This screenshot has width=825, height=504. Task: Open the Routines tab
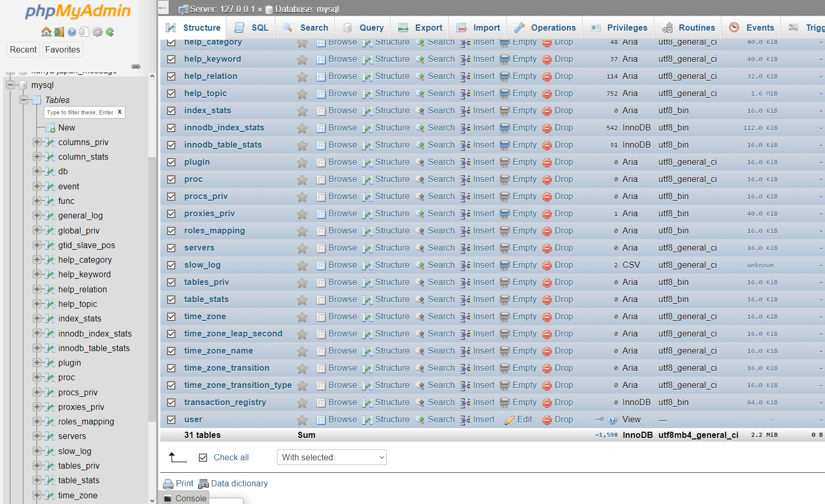point(688,28)
